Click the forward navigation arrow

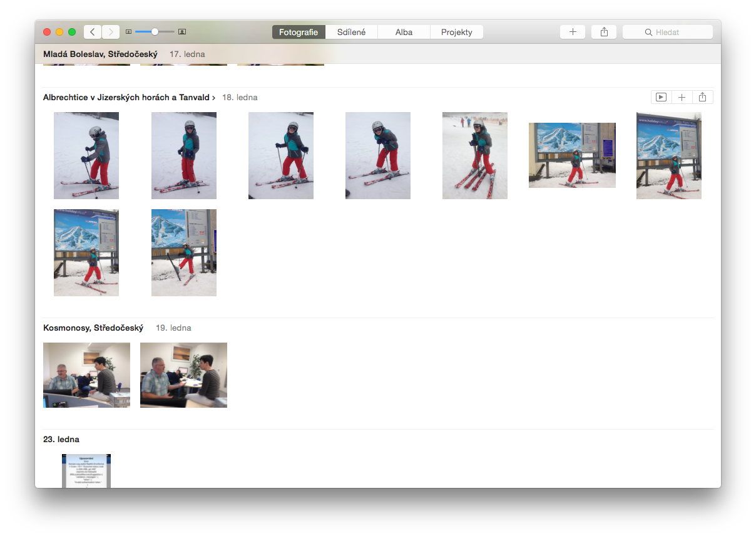(x=111, y=32)
